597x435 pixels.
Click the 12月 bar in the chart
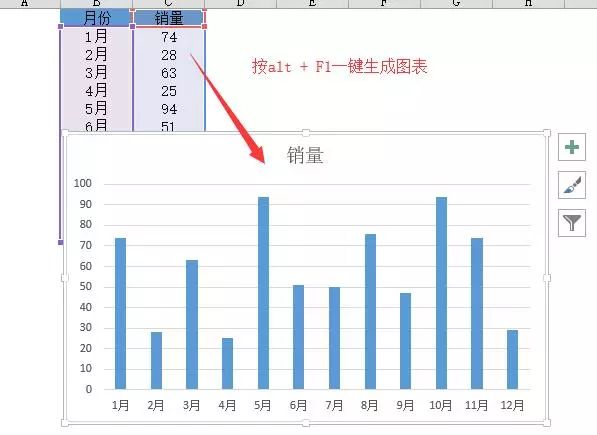point(512,360)
